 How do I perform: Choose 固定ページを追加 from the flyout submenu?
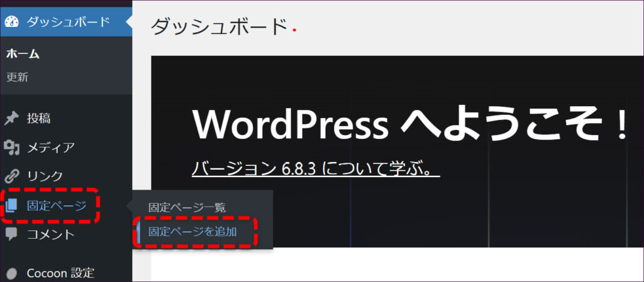tap(192, 232)
